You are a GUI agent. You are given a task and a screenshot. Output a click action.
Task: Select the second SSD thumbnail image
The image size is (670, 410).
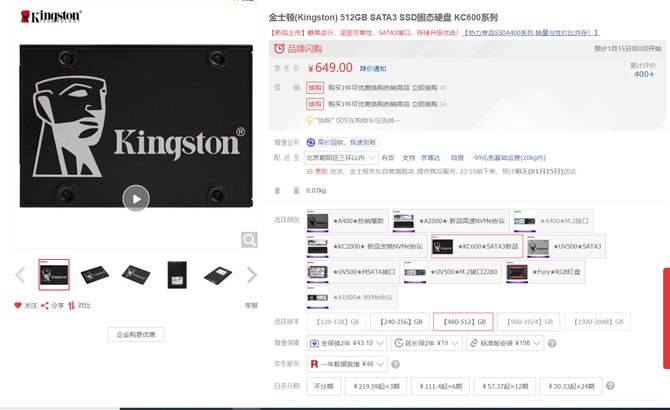point(95,275)
